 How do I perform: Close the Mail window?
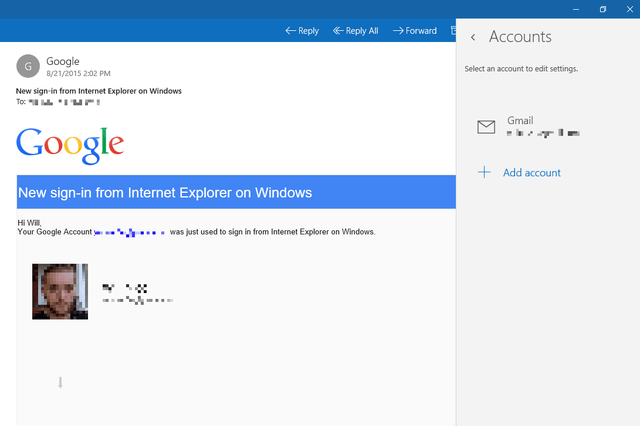(x=629, y=9)
